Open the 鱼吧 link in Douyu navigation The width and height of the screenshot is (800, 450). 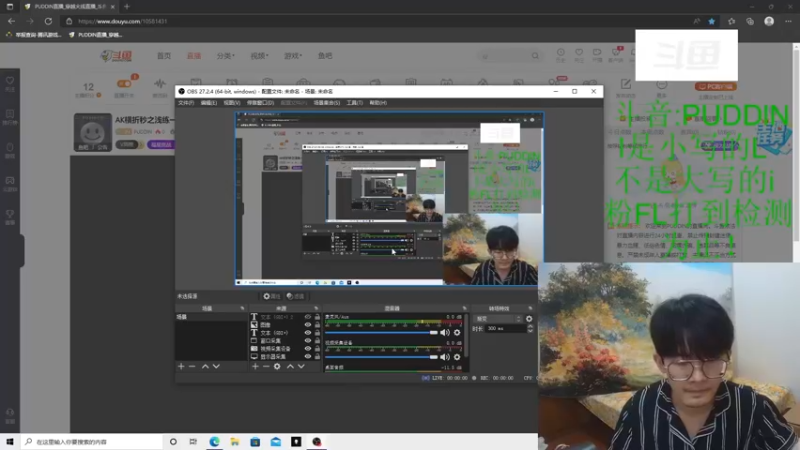pyautogui.click(x=325, y=56)
